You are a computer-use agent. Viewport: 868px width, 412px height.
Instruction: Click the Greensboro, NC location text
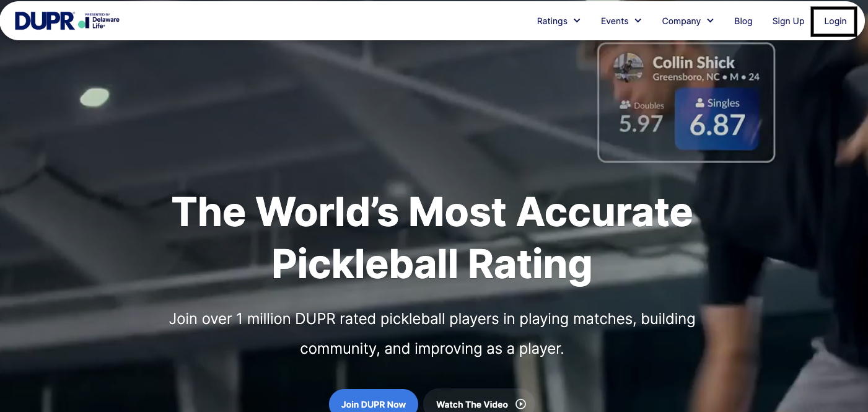coord(686,77)
